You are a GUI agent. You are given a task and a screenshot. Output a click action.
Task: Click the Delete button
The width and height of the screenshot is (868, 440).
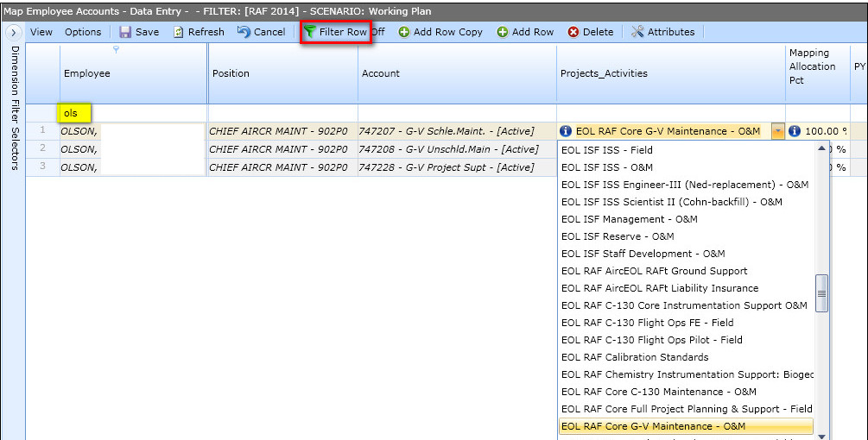tap(591, 32)
